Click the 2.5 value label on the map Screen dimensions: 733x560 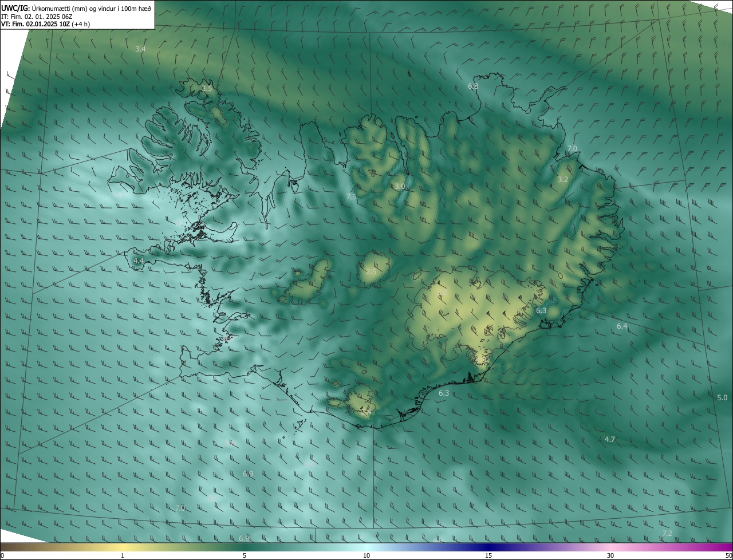(x=372, y=271)
